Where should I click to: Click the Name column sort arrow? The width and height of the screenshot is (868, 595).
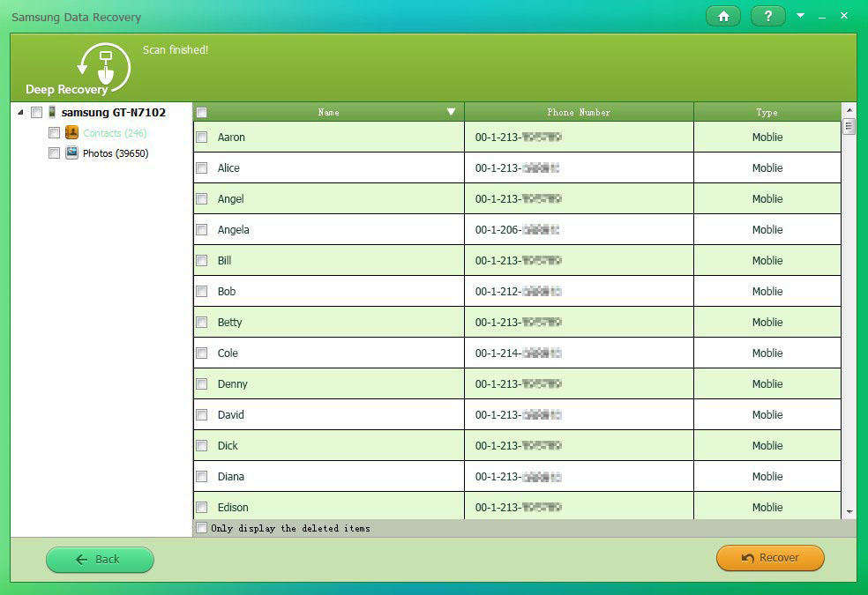coord(451,112)
